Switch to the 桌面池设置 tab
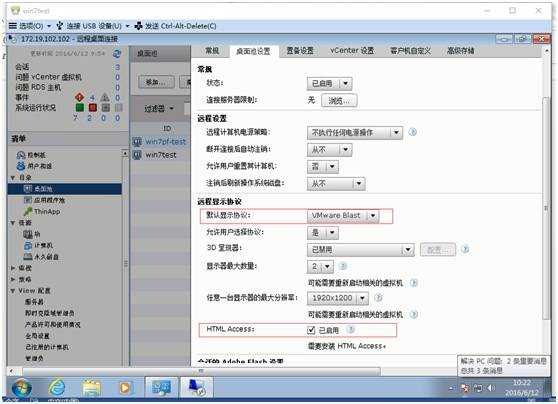 click(x=253, y=51)
